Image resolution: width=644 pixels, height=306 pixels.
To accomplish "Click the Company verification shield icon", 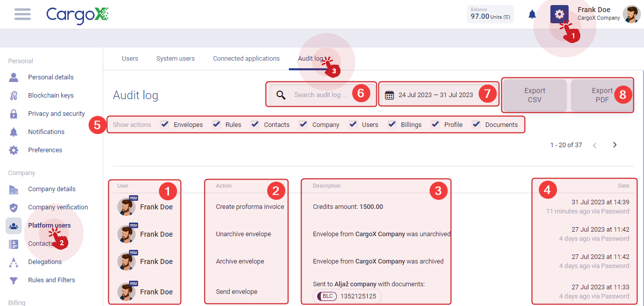I will 14,207.
